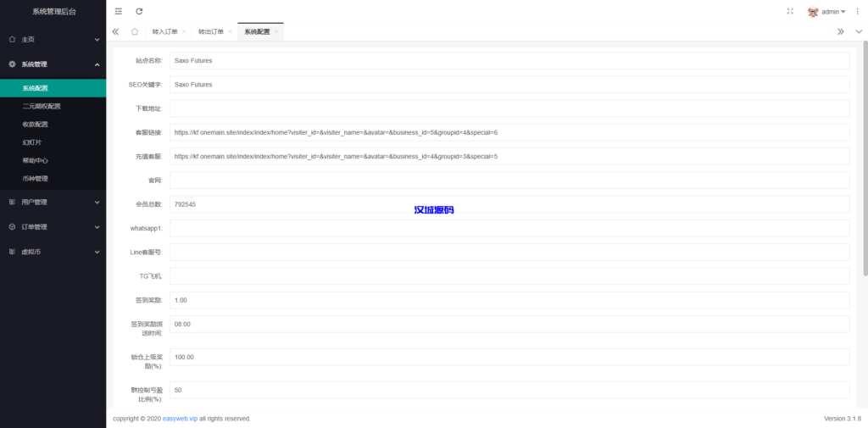Open the tab actions dropdown arrow

point(858,31)
